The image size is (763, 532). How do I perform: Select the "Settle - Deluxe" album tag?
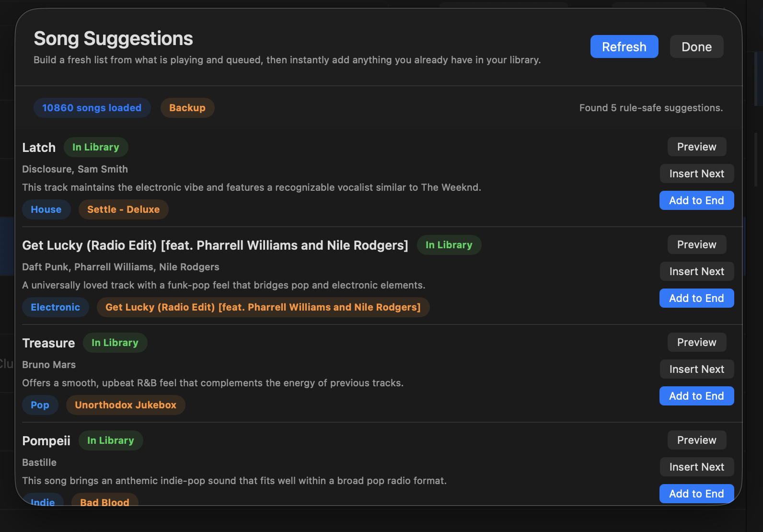(x=124, y=209)
